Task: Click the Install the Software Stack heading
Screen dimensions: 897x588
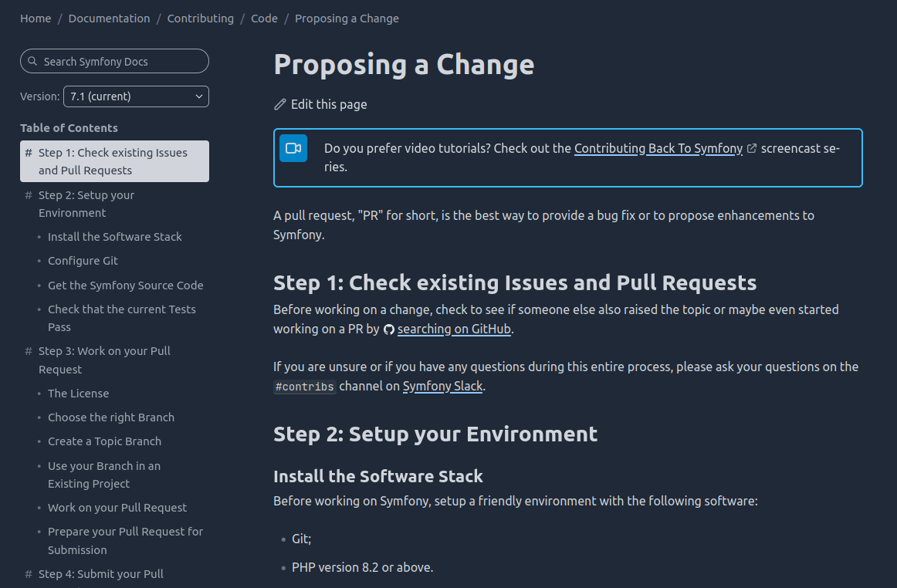Action: pos(378,476)
